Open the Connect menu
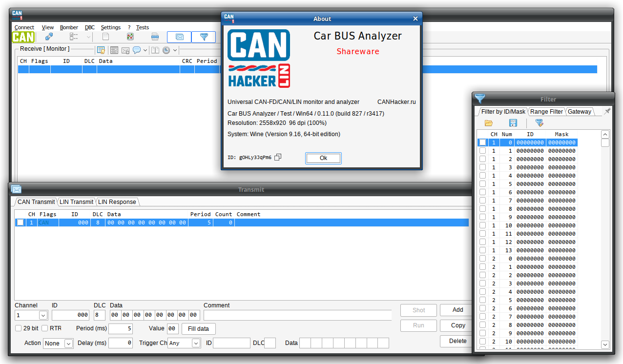This screenshot has height=364, width=623. pos(24,27)
